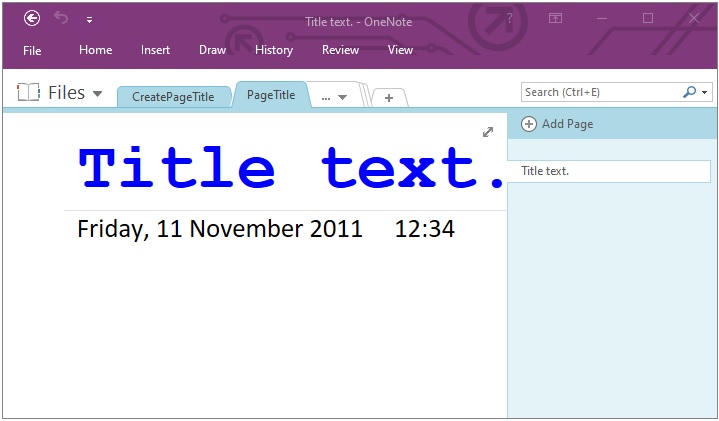Expand the page to full view

[488, 132]
